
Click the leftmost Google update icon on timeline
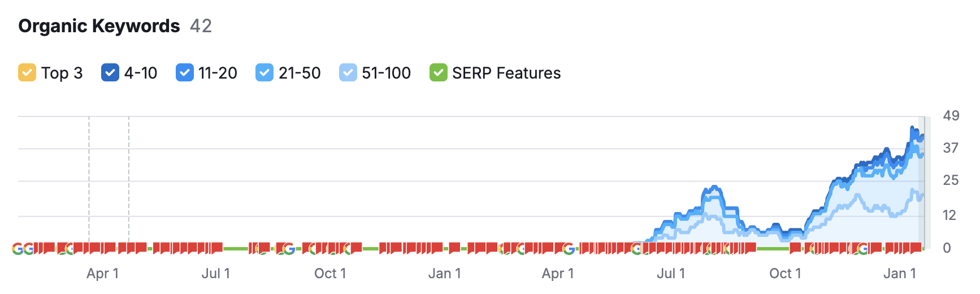point(18,249)
